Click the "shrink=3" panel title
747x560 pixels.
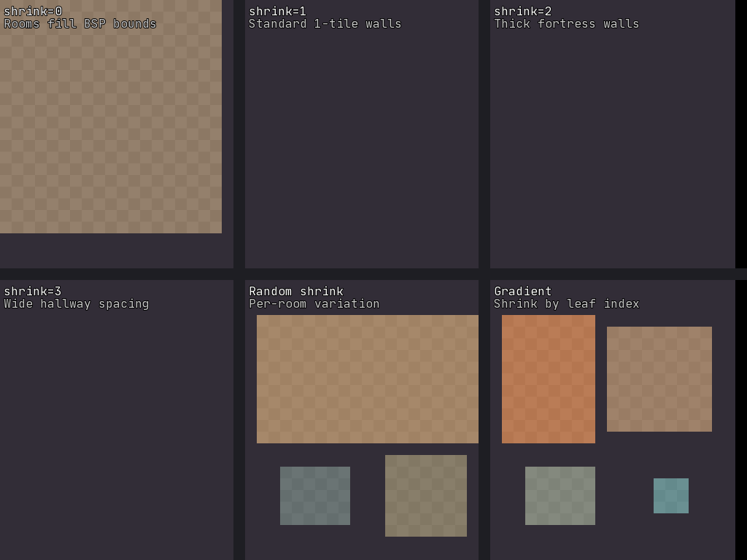pos(33,292)
